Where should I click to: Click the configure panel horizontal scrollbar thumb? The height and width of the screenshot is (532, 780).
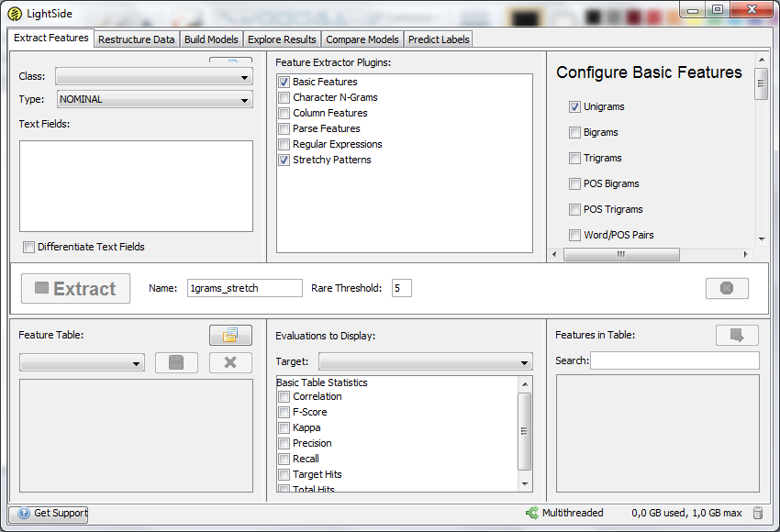[x=621, y=255]
